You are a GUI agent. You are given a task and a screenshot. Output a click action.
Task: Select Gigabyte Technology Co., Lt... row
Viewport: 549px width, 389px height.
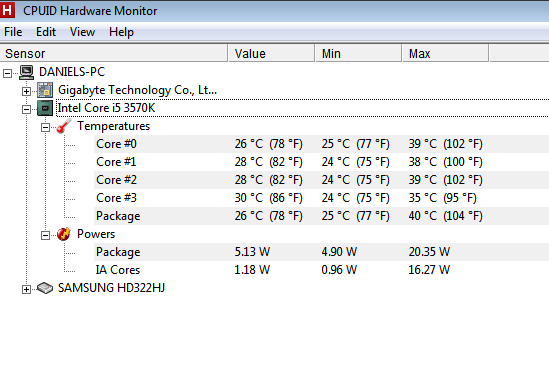click(137, 90)
